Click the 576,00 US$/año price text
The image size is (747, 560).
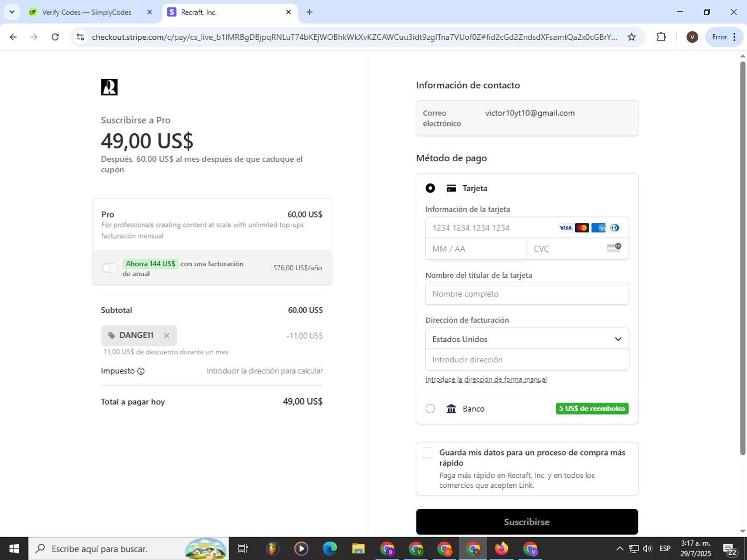click(297, 268)
